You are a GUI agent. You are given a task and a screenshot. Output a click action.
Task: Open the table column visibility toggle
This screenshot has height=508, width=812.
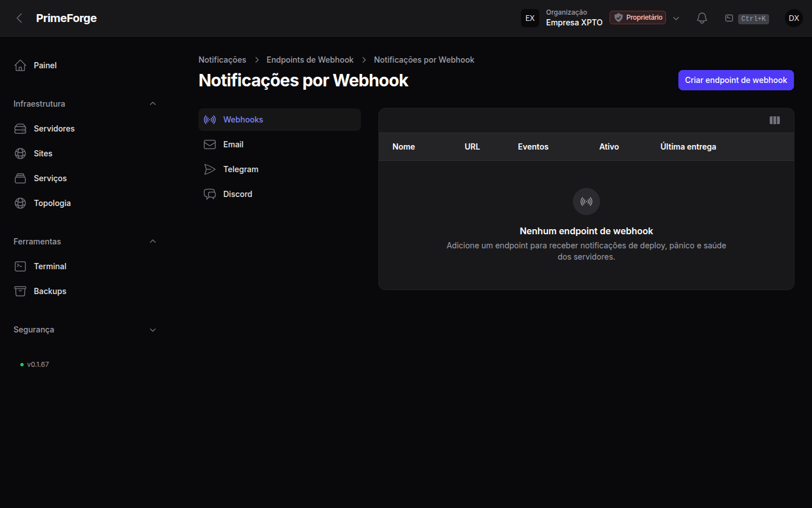pyautogui.click(x=775, y=120)
